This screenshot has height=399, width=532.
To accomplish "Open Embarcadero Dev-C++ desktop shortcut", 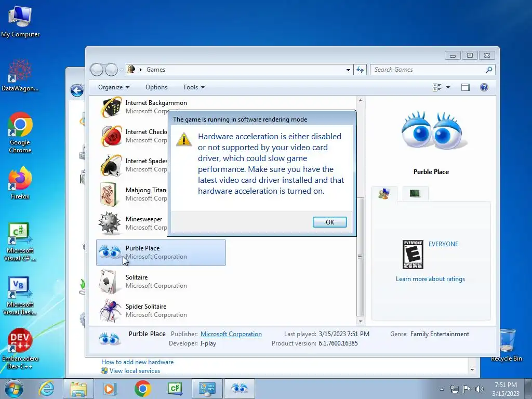I will pyautogui.click(x=20, y=349).
